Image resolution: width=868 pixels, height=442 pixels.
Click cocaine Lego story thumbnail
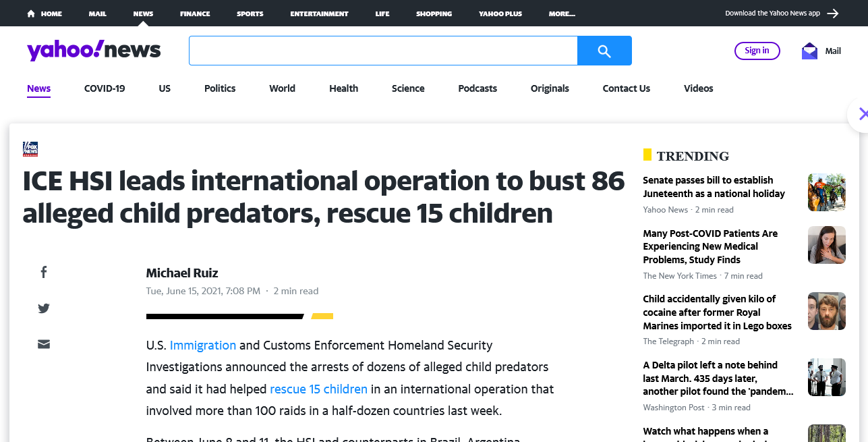[x=827, y=311]
